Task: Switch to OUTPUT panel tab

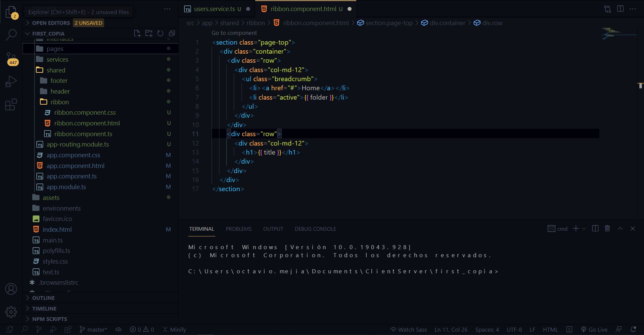Action: [273, 229]
